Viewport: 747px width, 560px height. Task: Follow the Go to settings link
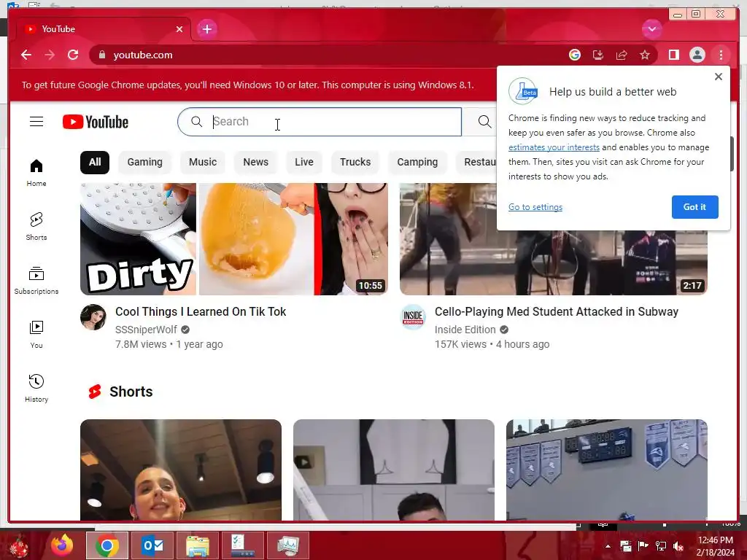[x=535, y=206]
